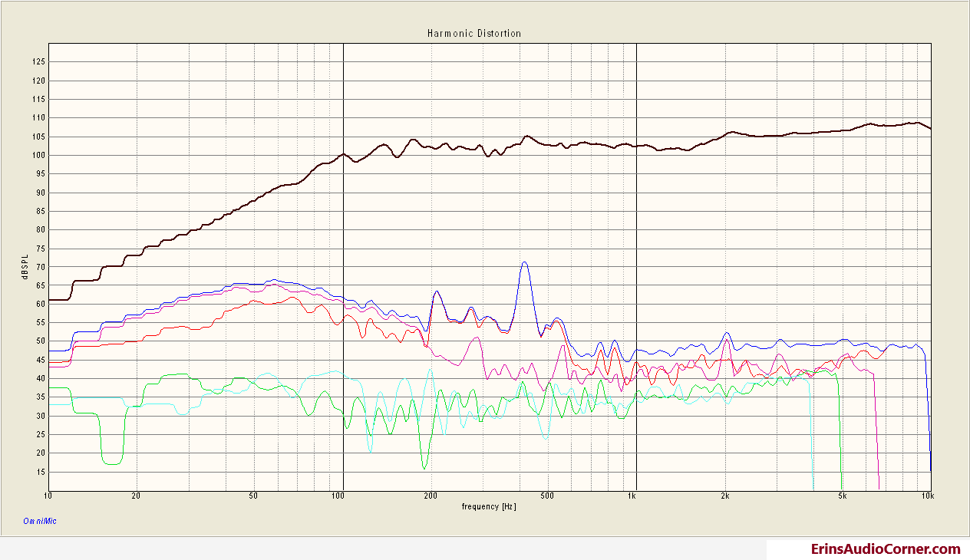The image size is (970, 560).
Task: Click the dBSPL axis label
Action: coord(25,267)
